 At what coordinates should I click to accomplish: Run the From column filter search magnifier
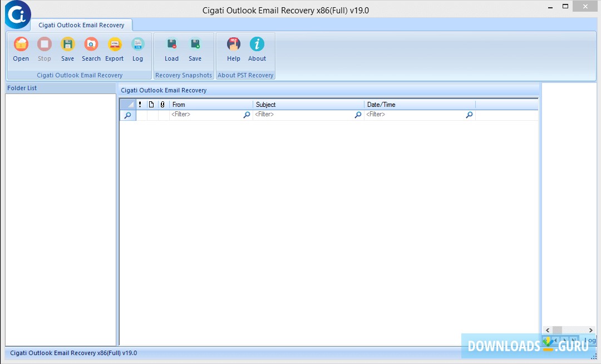coord(247,115)
